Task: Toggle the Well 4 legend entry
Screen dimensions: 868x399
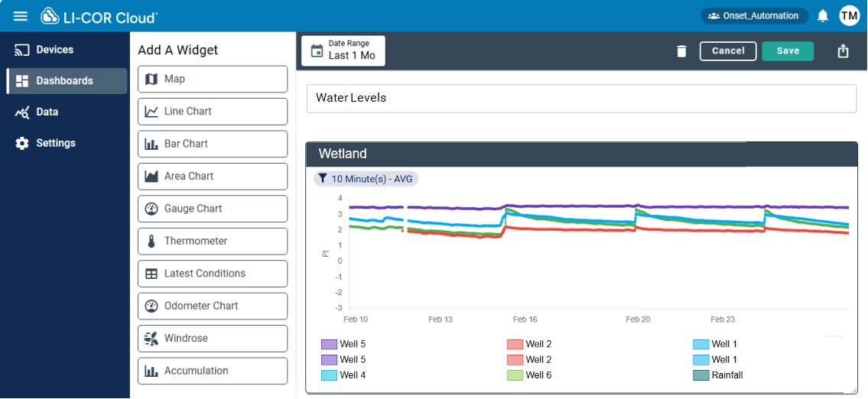Action: [x=344, y=375]
